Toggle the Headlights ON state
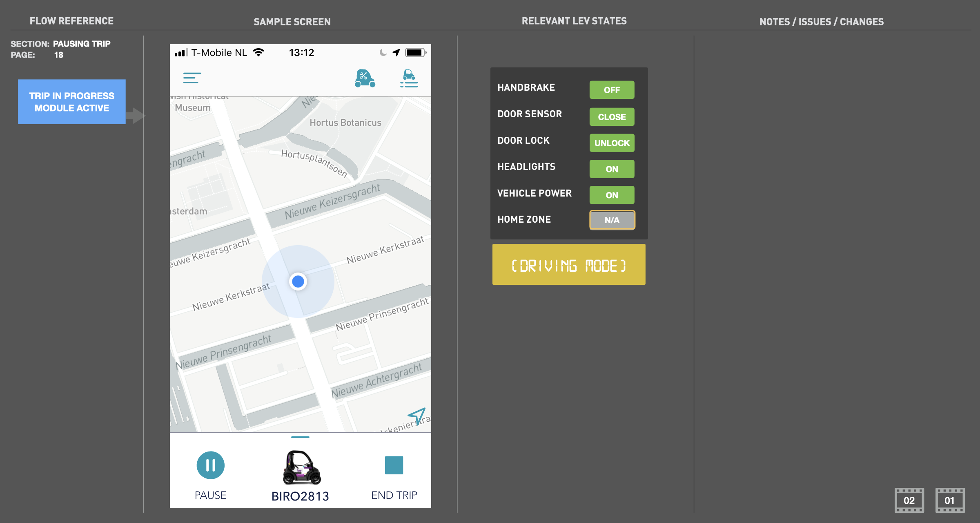 (611, 169)
